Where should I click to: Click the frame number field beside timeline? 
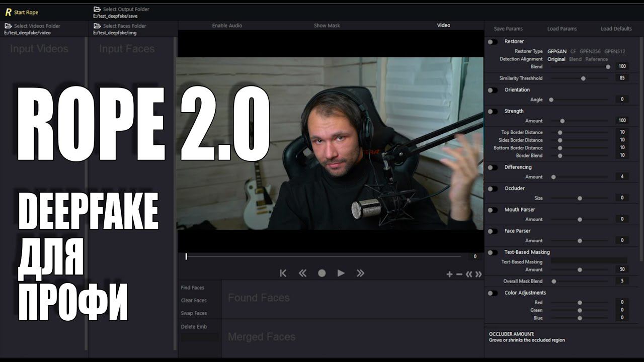click(x=474, y=256)
